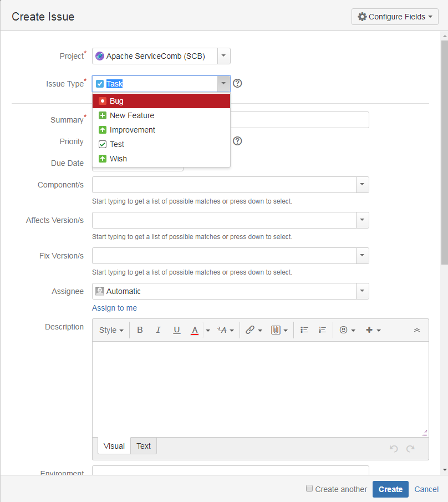
Task: Click the redo arrow in editor
Action: [x=410, y=449]
